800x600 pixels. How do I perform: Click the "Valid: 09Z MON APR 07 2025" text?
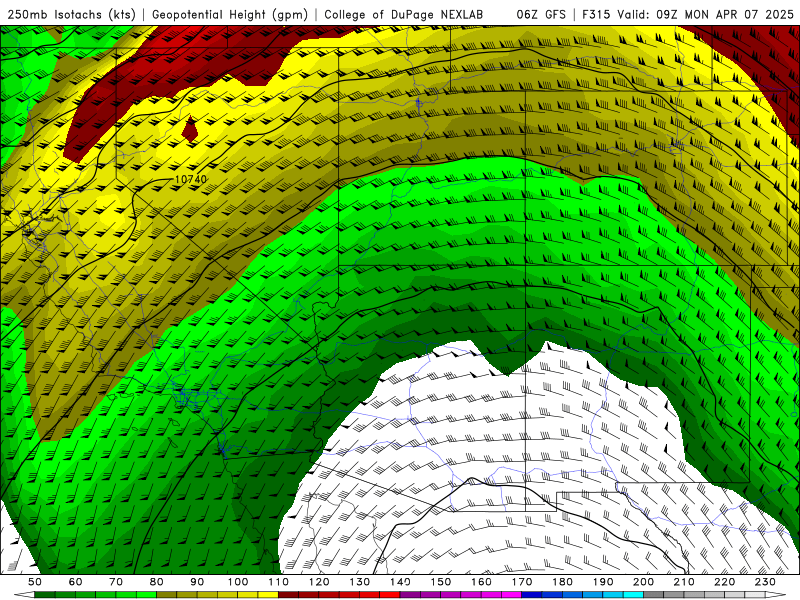tap(705, 15)
